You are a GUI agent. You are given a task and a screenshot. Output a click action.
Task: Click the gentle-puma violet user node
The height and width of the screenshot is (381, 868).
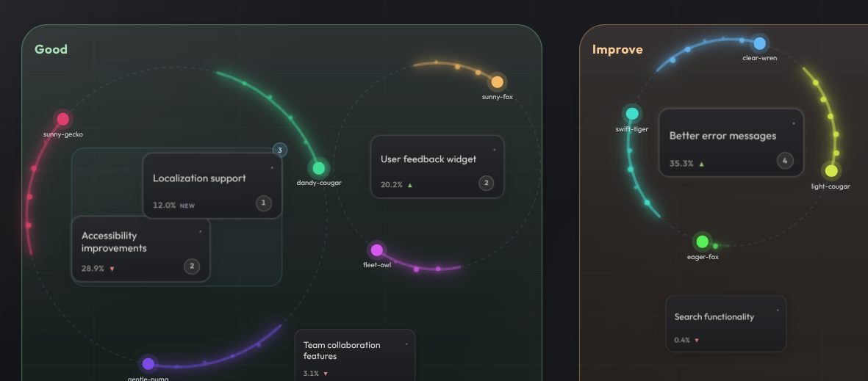click(148, 364)
